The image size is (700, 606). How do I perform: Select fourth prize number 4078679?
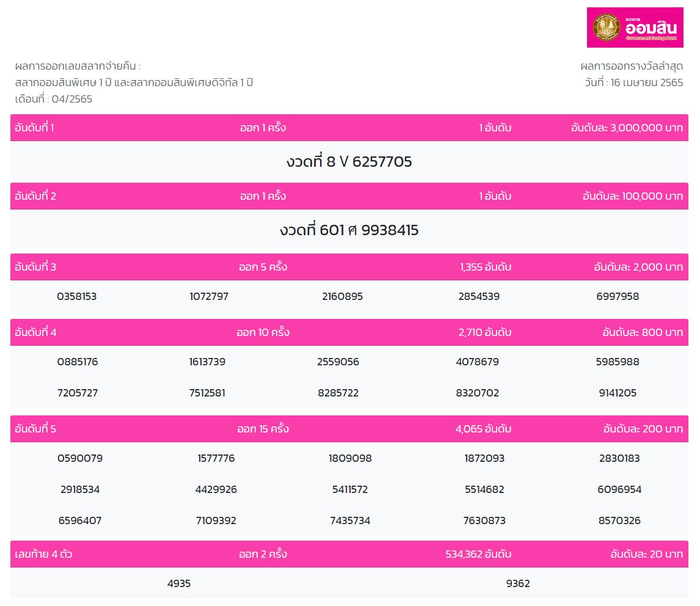pos(477,362)
